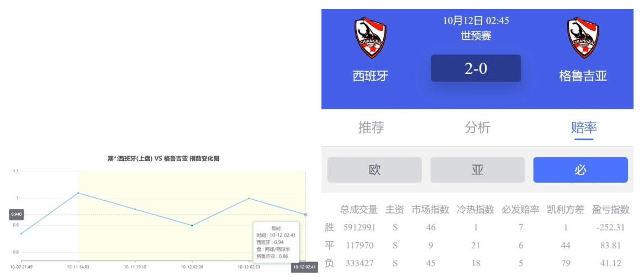Screen dimensions: 644x277
Task: Select the 胜 row label in the table
Action: pos(329,227)
